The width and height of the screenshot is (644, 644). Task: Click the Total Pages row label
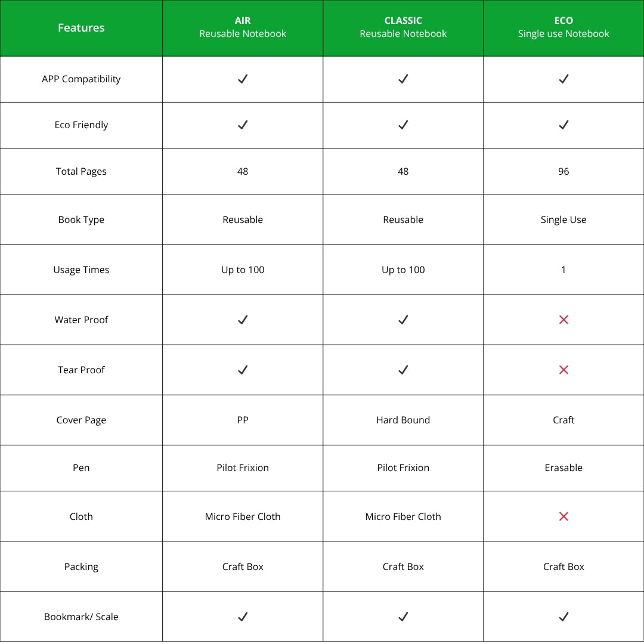[81, 171]
